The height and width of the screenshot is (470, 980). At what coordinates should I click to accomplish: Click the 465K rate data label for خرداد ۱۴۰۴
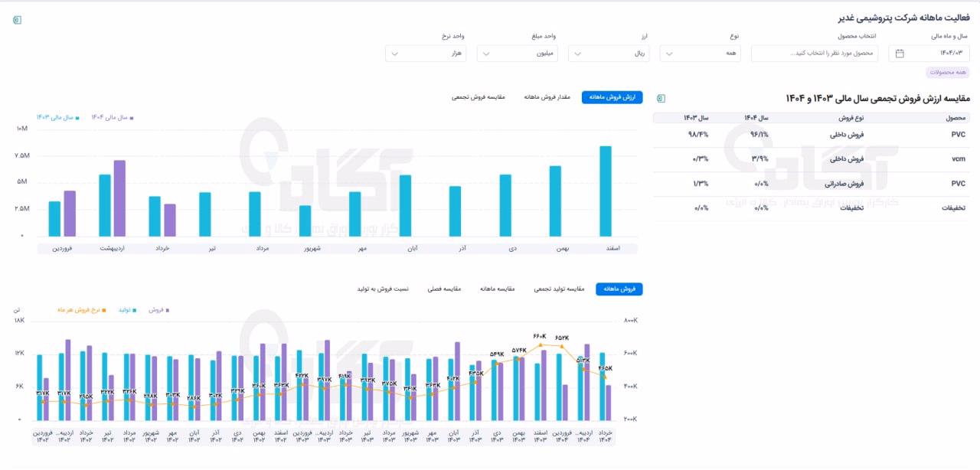pos(605,368)
